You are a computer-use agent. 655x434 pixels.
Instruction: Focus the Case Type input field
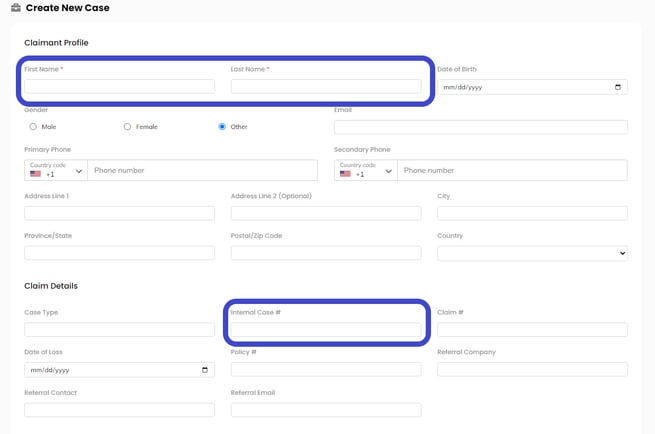tap(119, 330)
